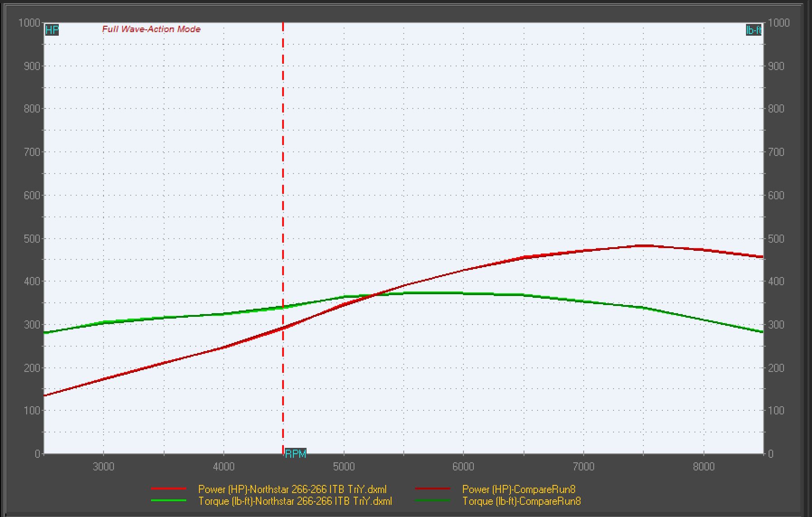Image resolution: width=812 pixels, height=517 pixels.
Task: Click the 8000 RPM x-axis tick label
Action: (x=703, y=467)
